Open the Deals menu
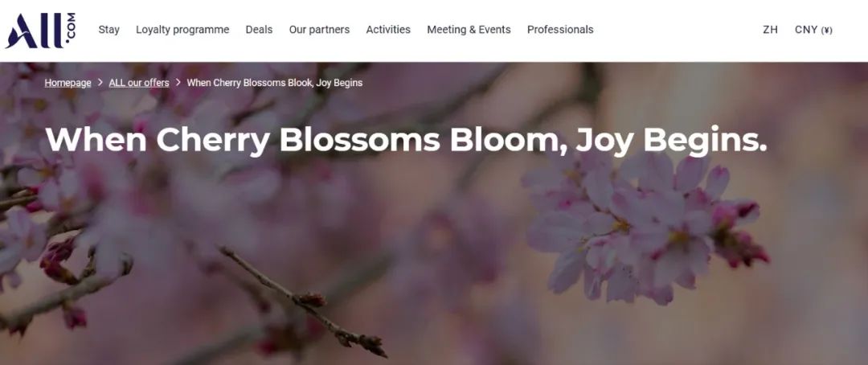 (259, 30)
